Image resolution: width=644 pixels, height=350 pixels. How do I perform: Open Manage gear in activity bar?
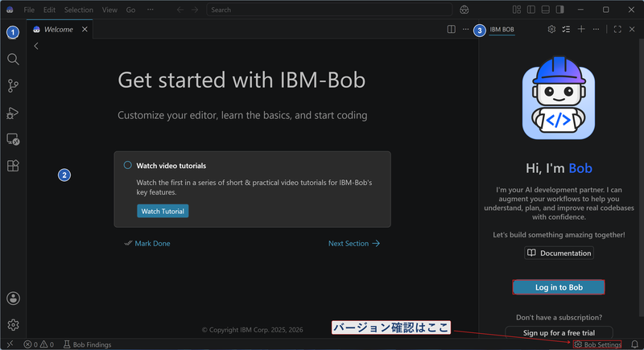coord(13,325)
